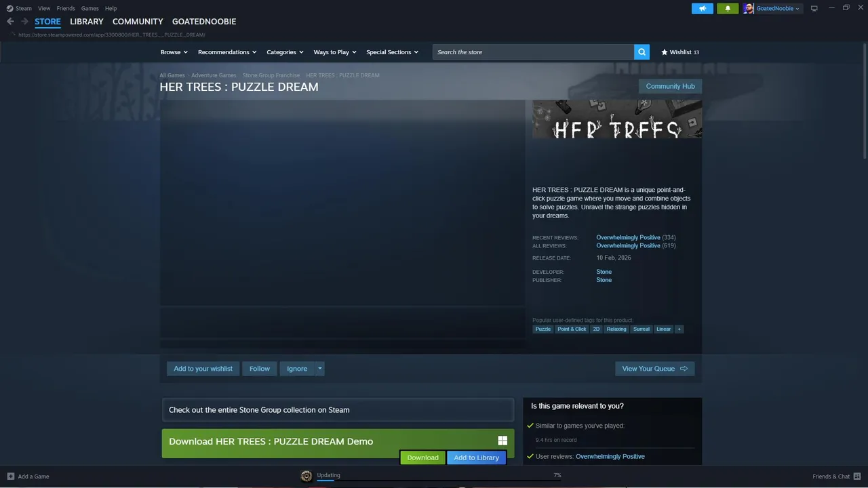
Task: Click in the Search the store field
Action: pyautogui.click(x=533, y=52)
